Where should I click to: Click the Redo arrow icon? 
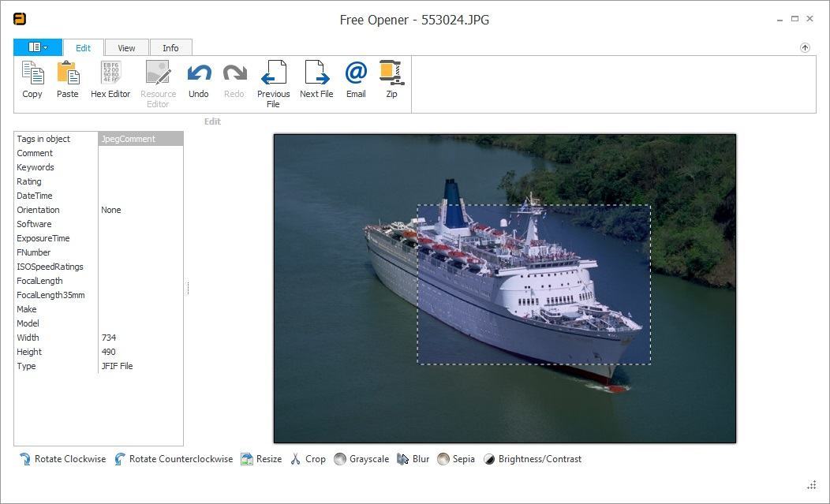point(234,73)
